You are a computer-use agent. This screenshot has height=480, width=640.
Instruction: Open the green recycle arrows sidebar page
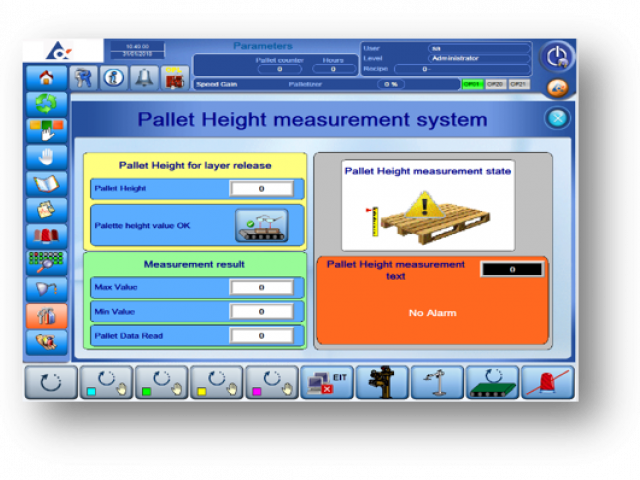click(x=46, y=103)
